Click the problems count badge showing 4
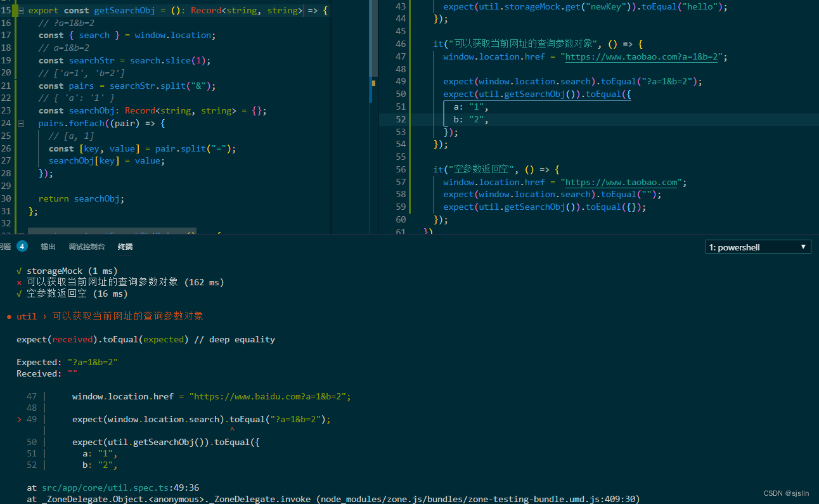Screen dimensions: 819x504 coord(22,247)
